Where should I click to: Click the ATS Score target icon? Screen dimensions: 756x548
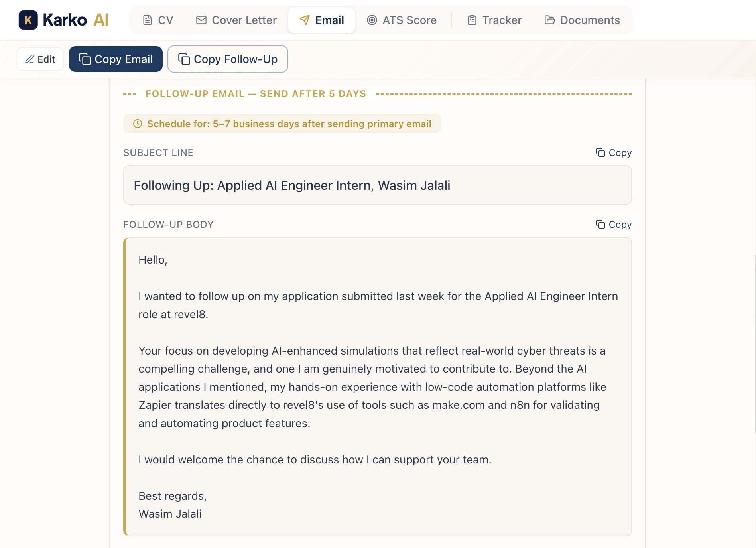pos(371,20)
